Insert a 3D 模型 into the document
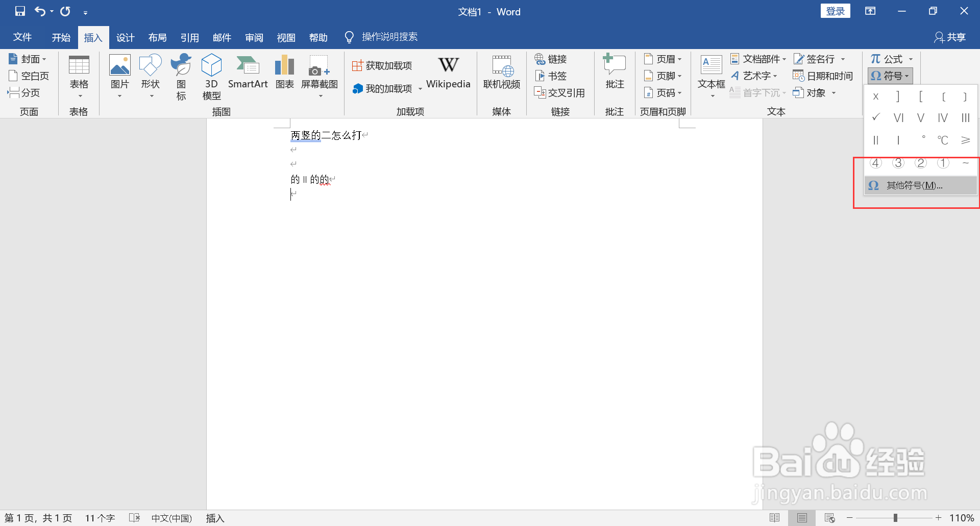 (x=211, y=77)
